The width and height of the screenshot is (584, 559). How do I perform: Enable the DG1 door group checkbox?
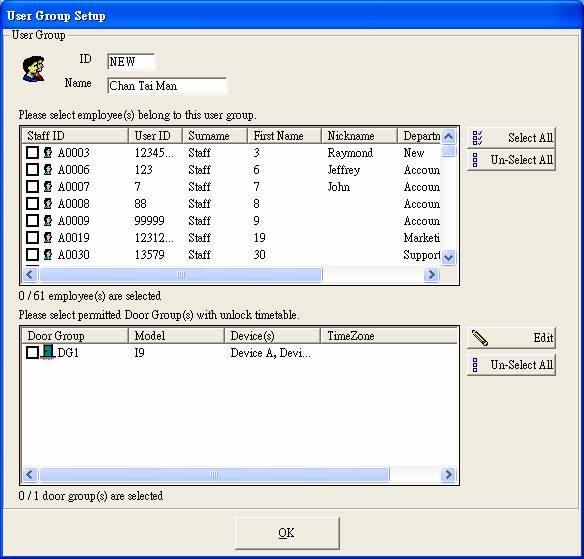coord(32,352)
